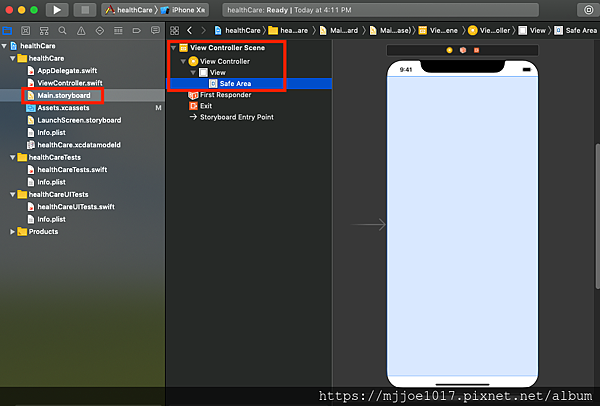600x406 pixels.
Task: Go back in editor history
Action: (x=189, y=31)
